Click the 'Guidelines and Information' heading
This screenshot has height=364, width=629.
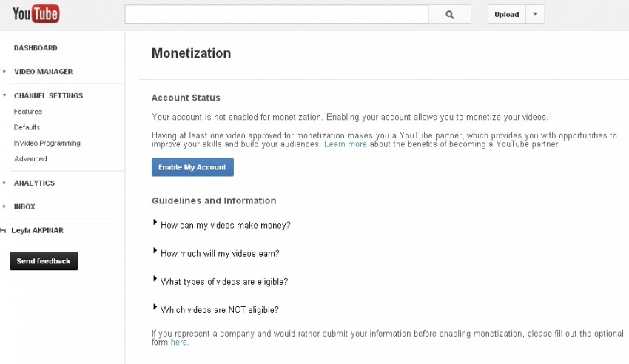[x=214, y=200]
